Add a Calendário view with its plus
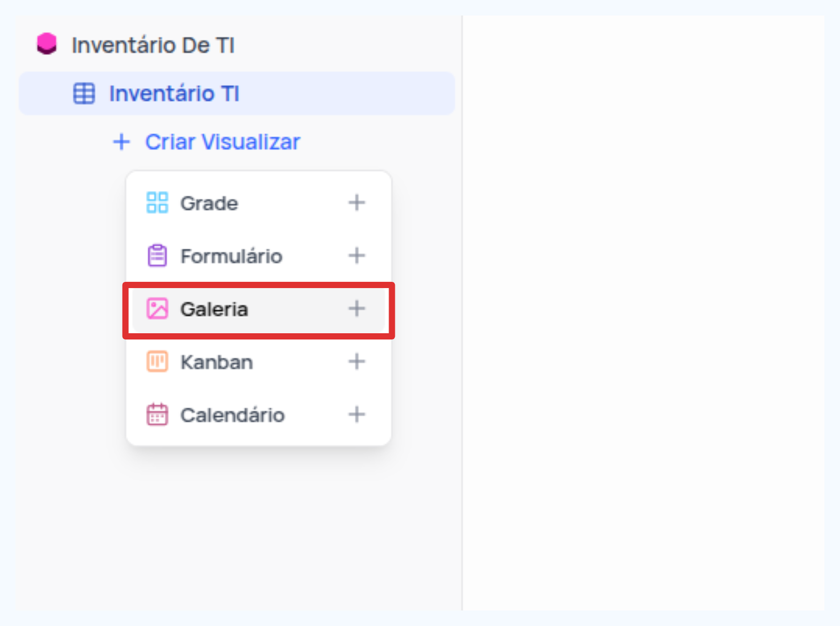This screenshot has width=840, height=626. 356,415
